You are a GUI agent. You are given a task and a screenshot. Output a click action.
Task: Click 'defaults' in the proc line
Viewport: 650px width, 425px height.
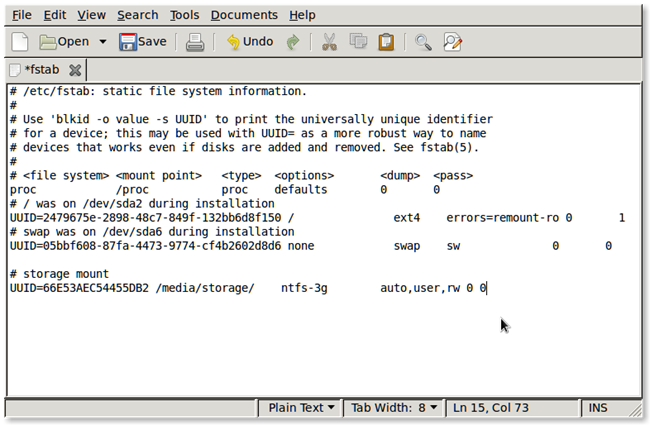click(x=301, y=189)
